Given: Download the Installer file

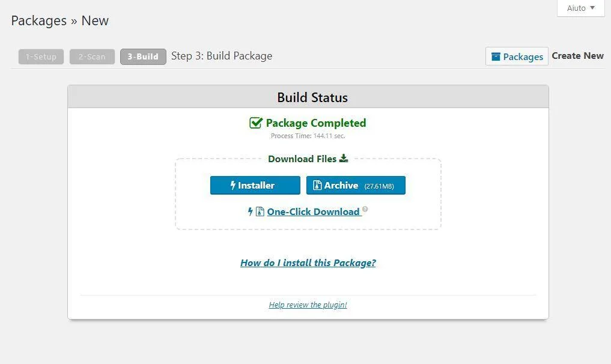Looking at the screenshot, I should pyautogui.click(x=255, y=185).
